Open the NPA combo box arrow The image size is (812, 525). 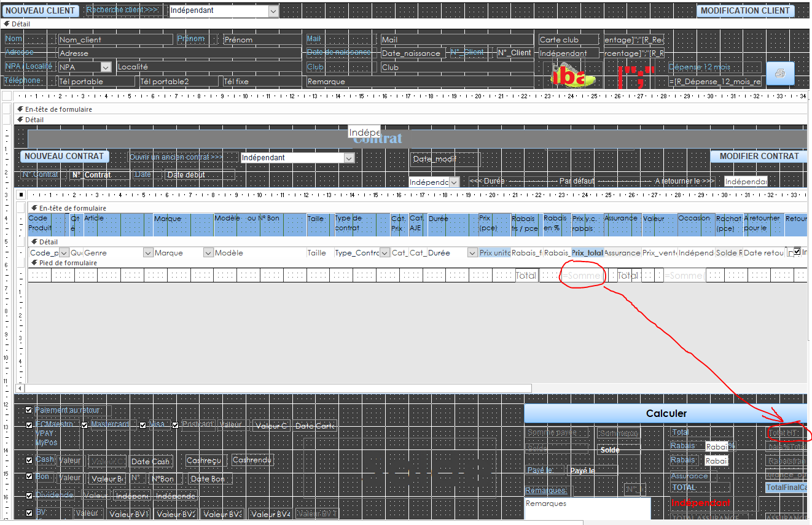click(106, 67)
